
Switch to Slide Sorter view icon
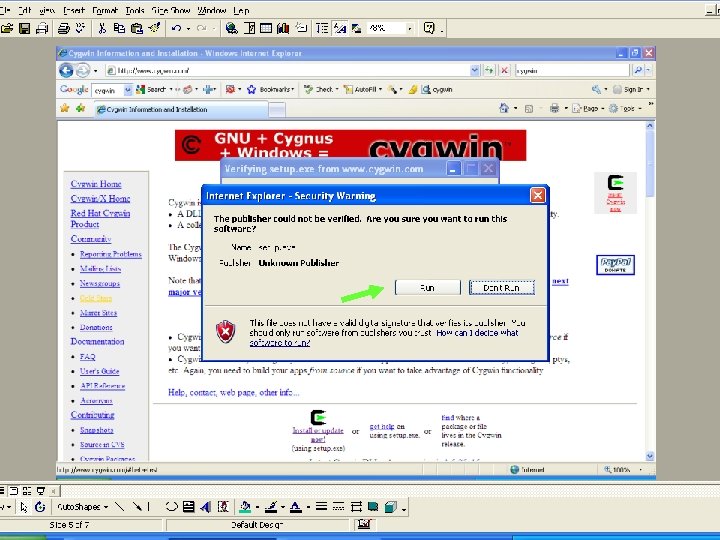(27, 491)
